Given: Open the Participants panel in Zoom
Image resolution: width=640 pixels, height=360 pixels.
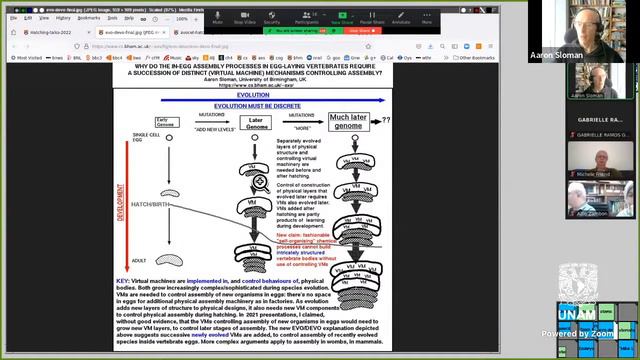Looking at the screenshot, I should click(307, 18).
